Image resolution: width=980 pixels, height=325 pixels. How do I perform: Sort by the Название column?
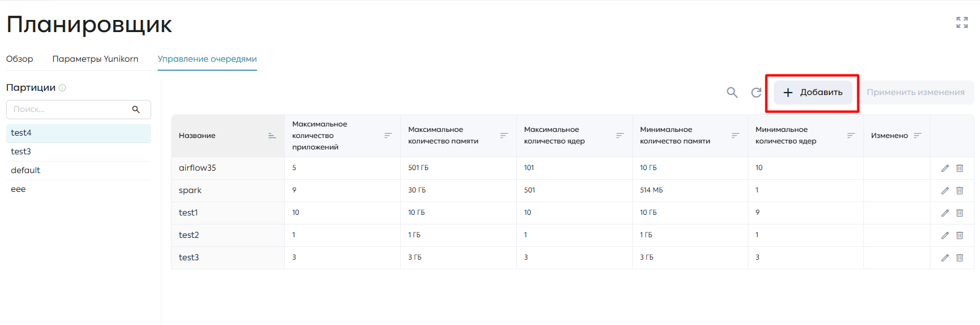(x=272, y=136)
